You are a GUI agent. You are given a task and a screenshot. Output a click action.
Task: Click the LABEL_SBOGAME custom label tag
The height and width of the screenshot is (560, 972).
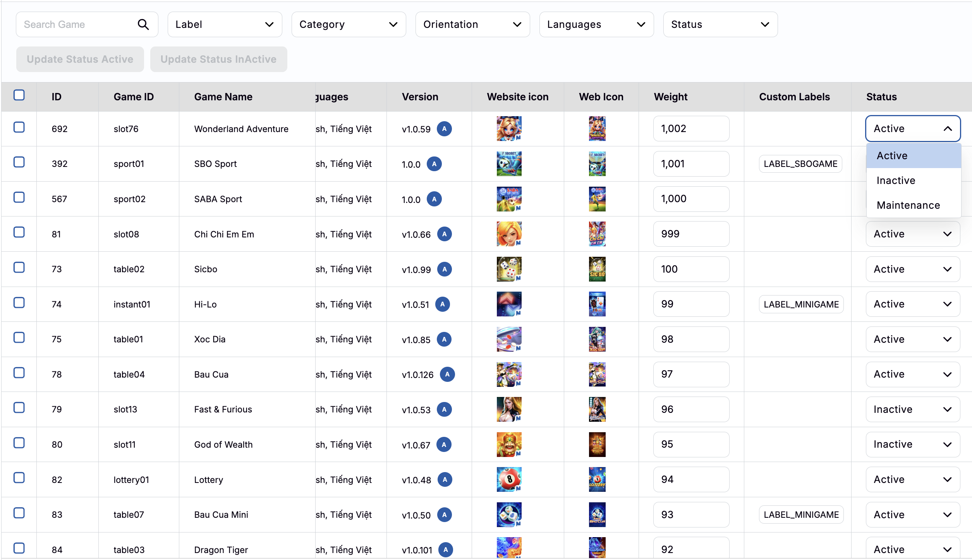pyautogui.click(x=800, y=164)
